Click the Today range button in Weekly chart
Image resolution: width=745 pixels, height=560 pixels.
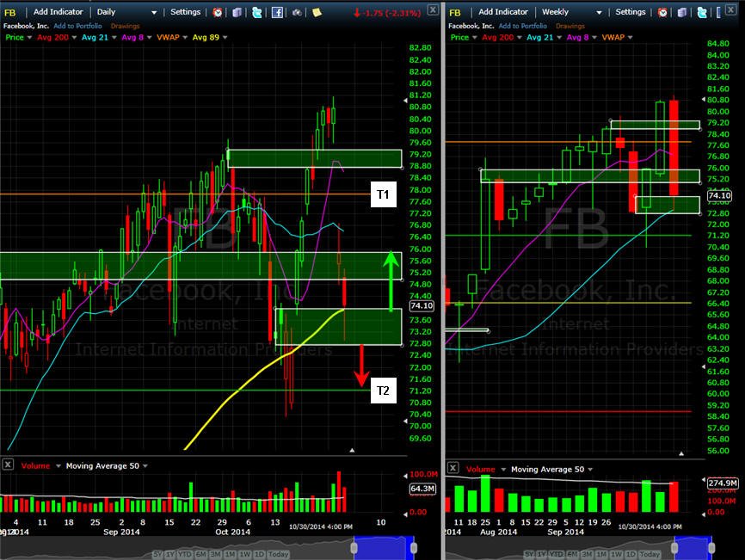[650, 554]
